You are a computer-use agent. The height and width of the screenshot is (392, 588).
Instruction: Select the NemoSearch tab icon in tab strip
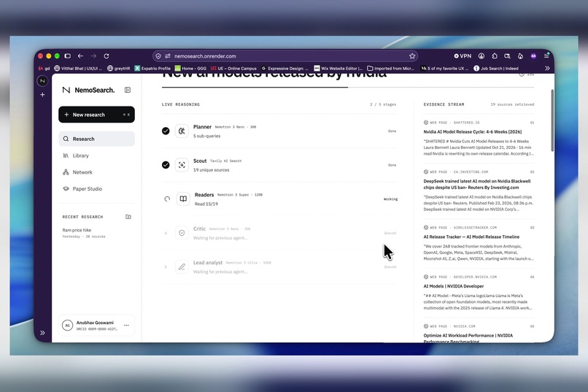(x=42, y=80)
